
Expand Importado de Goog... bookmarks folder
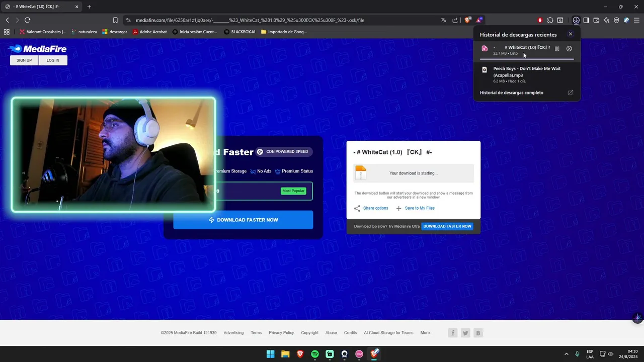click(x=284, y=32)
